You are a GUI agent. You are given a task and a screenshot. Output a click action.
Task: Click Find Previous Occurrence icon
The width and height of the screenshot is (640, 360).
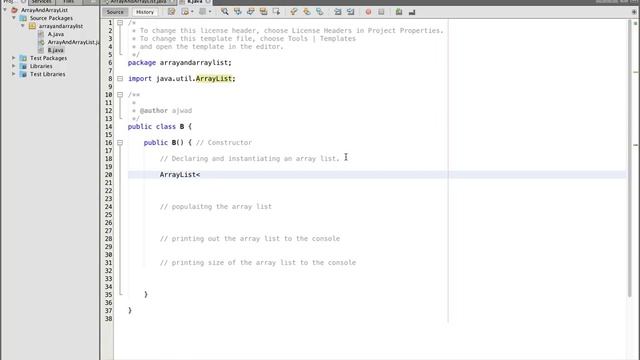coord(238,12)
